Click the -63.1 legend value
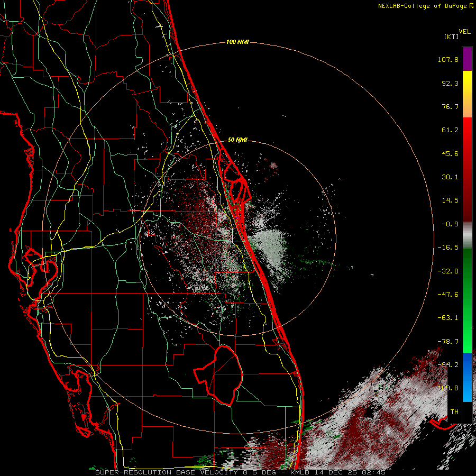This screenshot has height=476, width=476. (448, 318)
